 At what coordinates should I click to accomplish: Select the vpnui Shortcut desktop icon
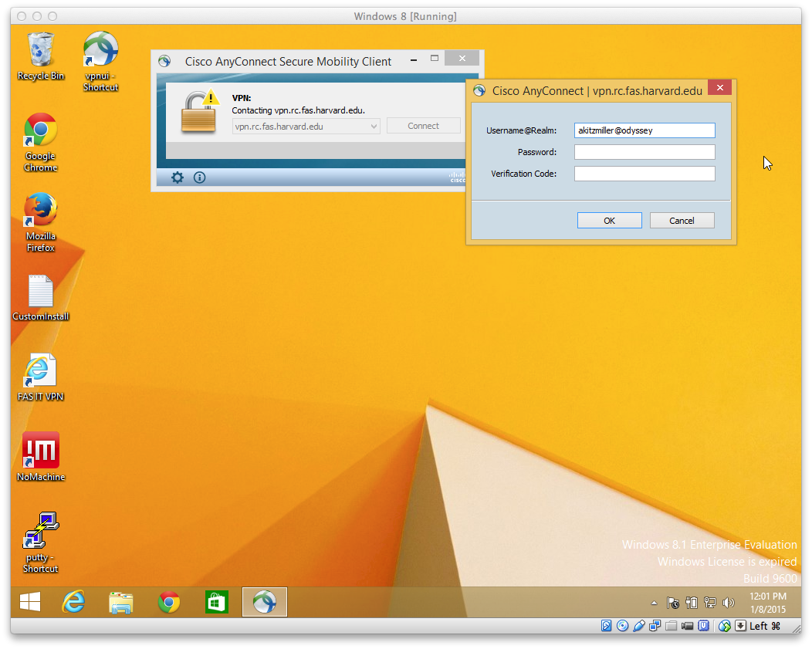[100, 61]
